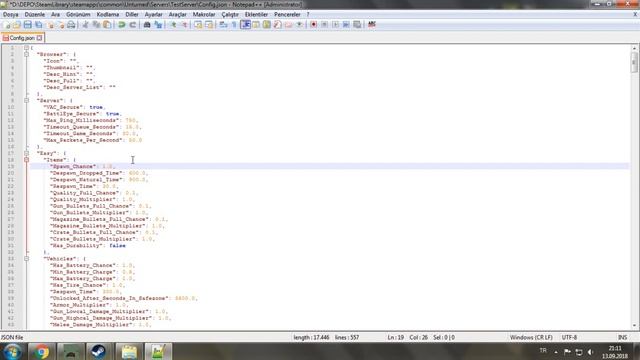Open the Document Map panel icon
This screenshot has width=640, height=360.
click(267, 25)
